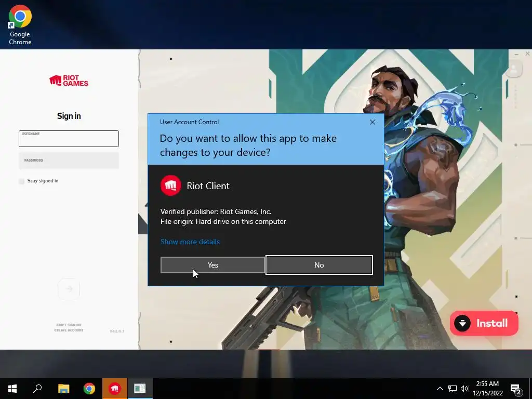Click 'Verified publisher: Riot Games, Inc.' text
Screen dimensions: 532x399
point(216,212)
